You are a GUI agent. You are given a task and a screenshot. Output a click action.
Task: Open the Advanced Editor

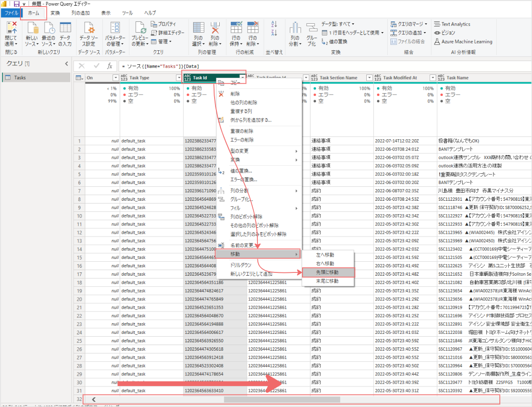[x=168, y=33]
